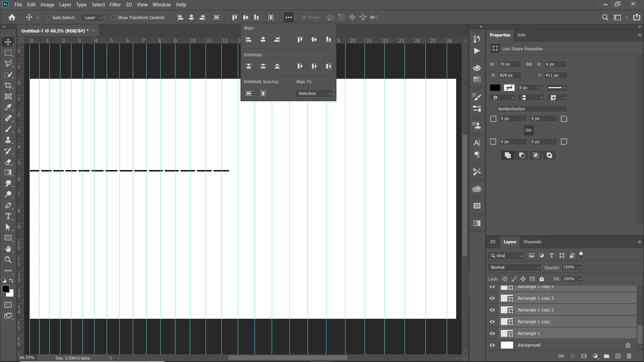Select the Horizontal Type tool
Image resolution: width=644 pixels, height=362 pixels.
8,216
